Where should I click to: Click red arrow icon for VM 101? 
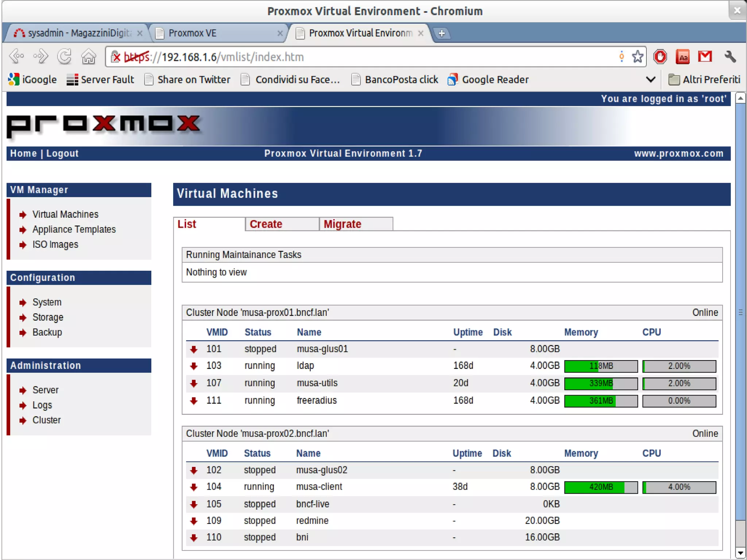click(194, 349)
